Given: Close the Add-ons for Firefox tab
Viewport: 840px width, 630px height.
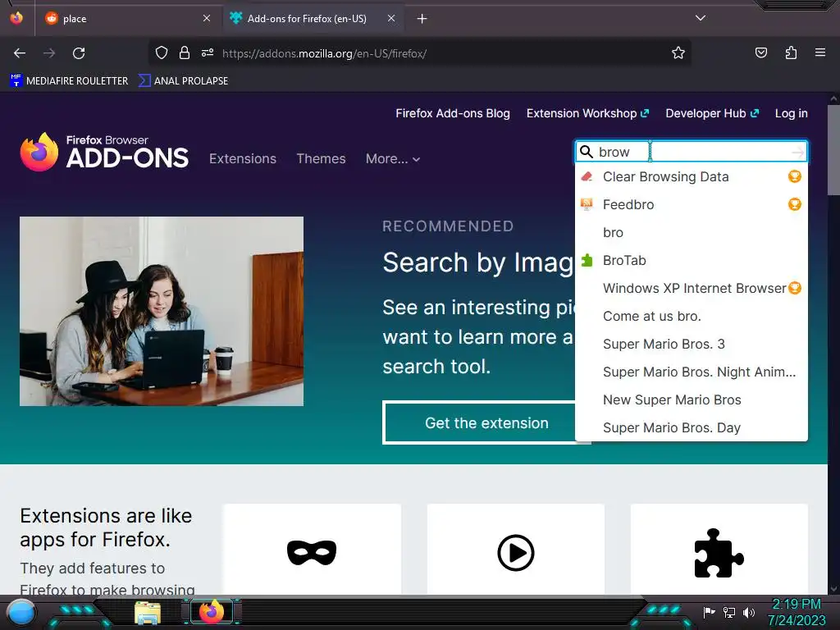Looking at the screenshot, I should [x=391, y=18].
